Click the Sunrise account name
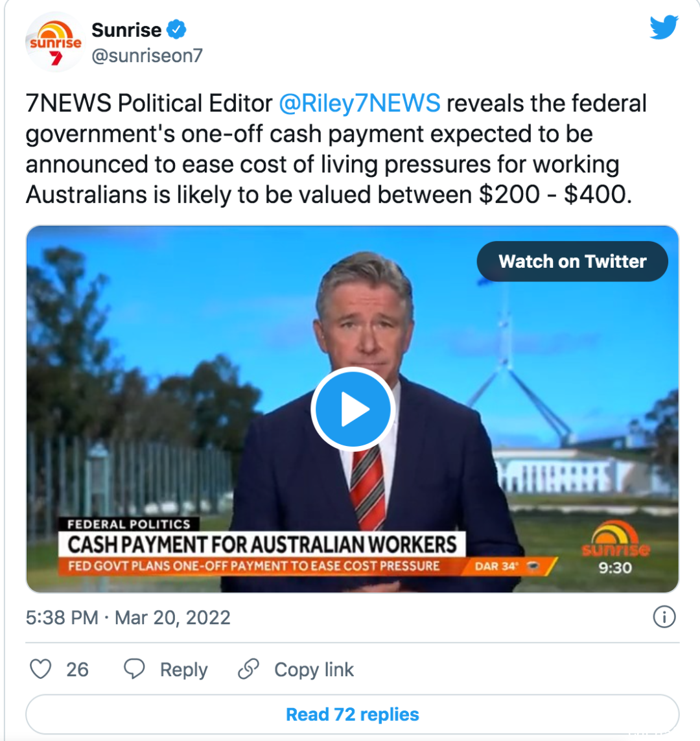Image resolution: width=700 pixels, height=741 pixels. [x=126, y=30]
